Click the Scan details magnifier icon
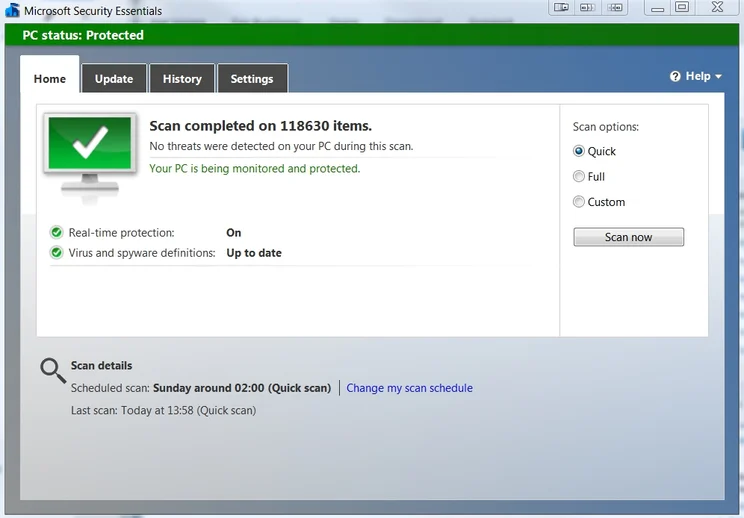 [53, 370]
